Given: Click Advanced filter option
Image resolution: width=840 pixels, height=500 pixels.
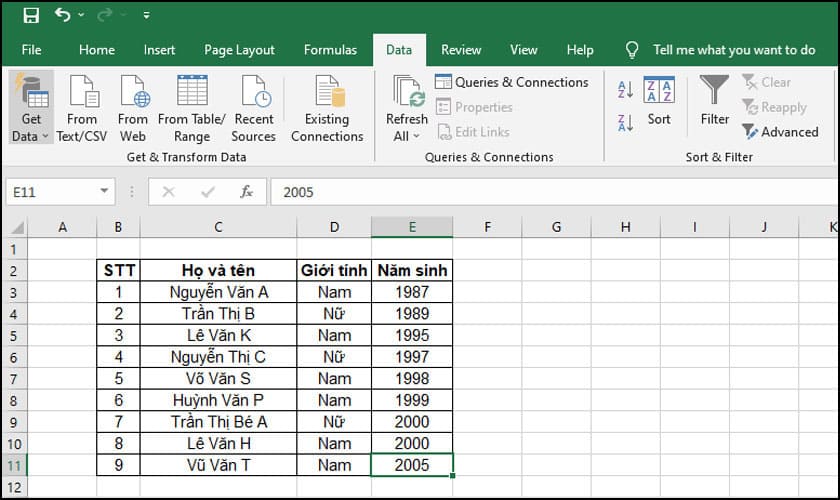Looking at the screenshot, I should coord(780,132).
